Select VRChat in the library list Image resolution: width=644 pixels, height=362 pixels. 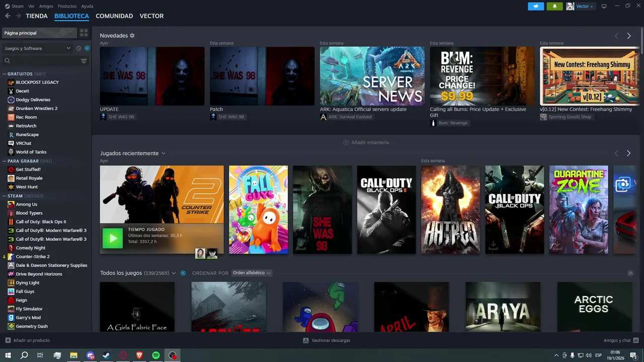(23, 143)
